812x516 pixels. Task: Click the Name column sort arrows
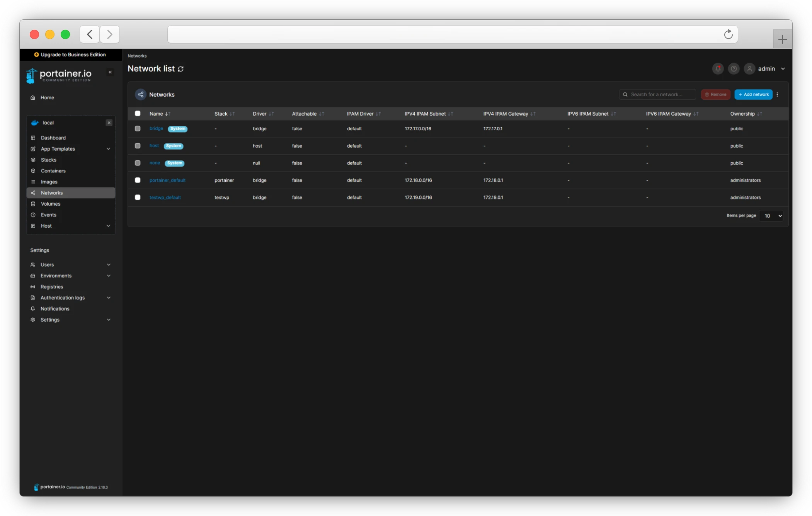click(x=168, y=114)
